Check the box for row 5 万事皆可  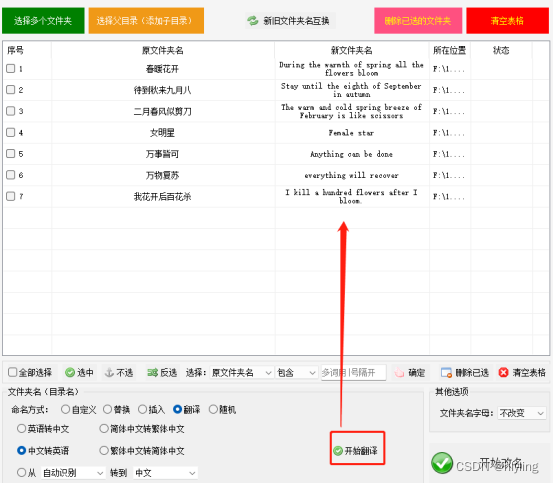point(11,154)
